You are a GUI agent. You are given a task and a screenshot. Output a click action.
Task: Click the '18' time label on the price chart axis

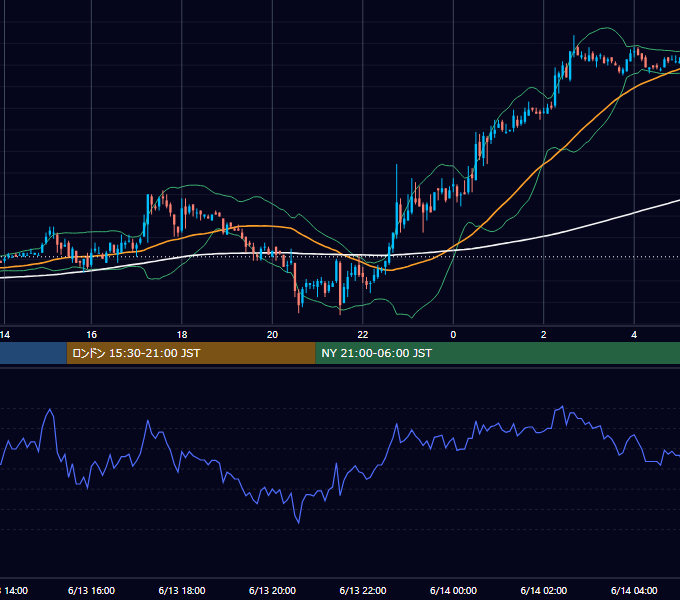click(x=182, y=335)
